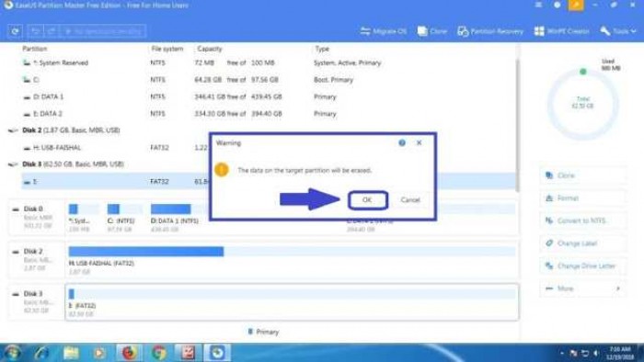Click Cancel in the Warning dialog
The height and width of the screenshot is (362, 644).
click(410, 200)
